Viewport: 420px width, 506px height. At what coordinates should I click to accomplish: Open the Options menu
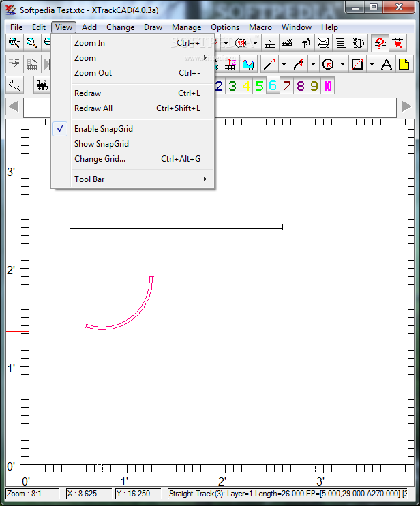coord(225,27)
